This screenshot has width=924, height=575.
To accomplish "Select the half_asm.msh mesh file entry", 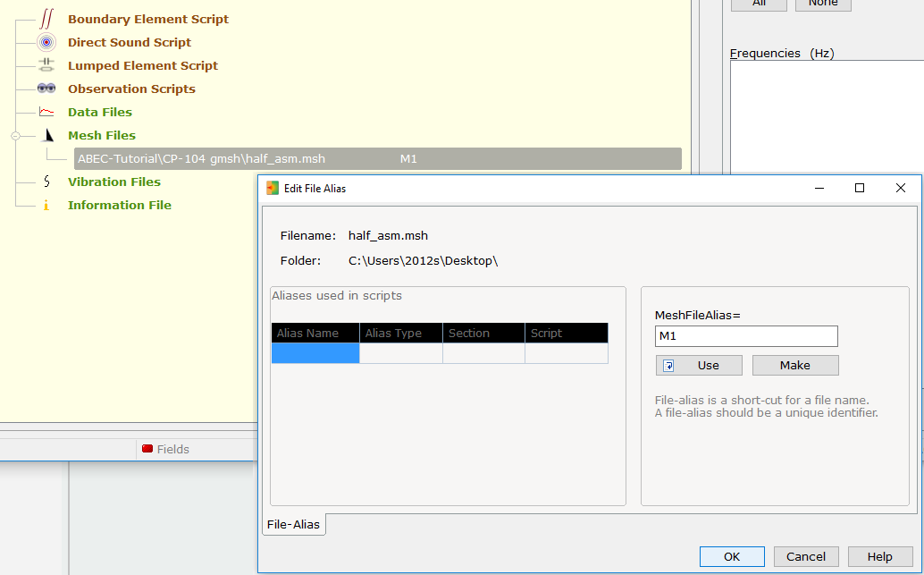I will [377, 159].
